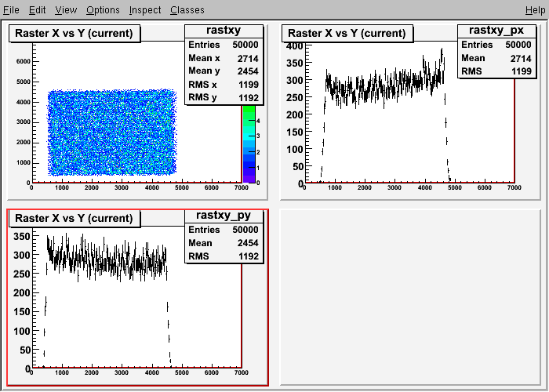Click the 400 y-axis label in rastxy_px plot

click(294, 45)
